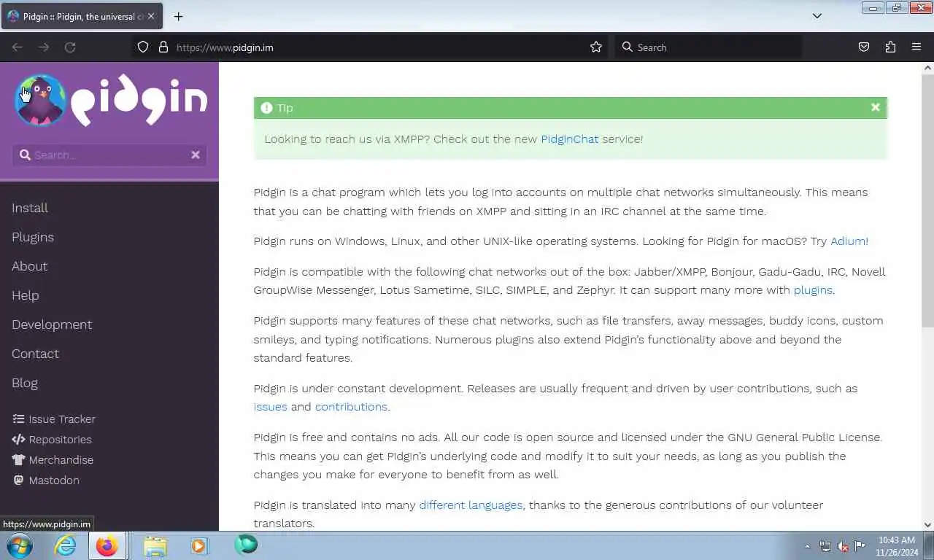Open Windows Media Player from taskbar
Image resolution: width=934 pixels, height=560 pixels.
pyautogui.click(x=199, y=545)
